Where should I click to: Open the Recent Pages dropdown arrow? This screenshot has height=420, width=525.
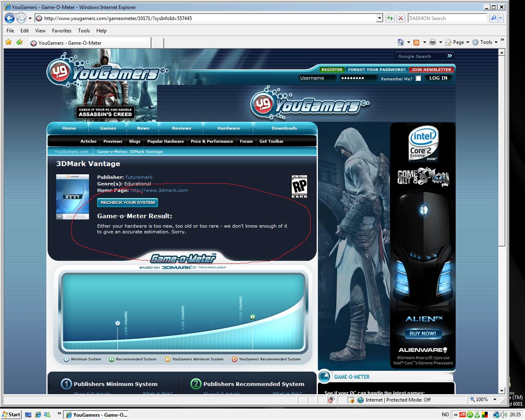[30, 18]
